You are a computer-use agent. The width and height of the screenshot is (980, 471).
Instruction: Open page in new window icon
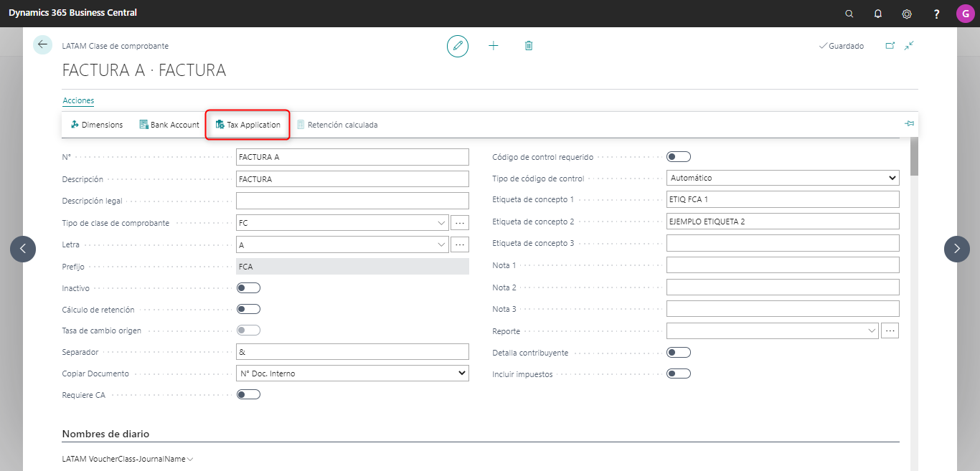tap(890, 46)
